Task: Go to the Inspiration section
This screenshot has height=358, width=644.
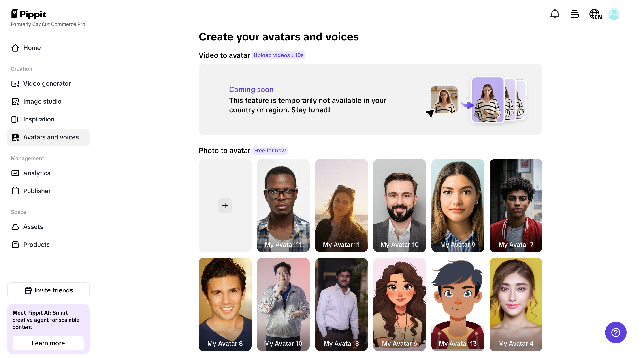Action: [x=39, y=119]
